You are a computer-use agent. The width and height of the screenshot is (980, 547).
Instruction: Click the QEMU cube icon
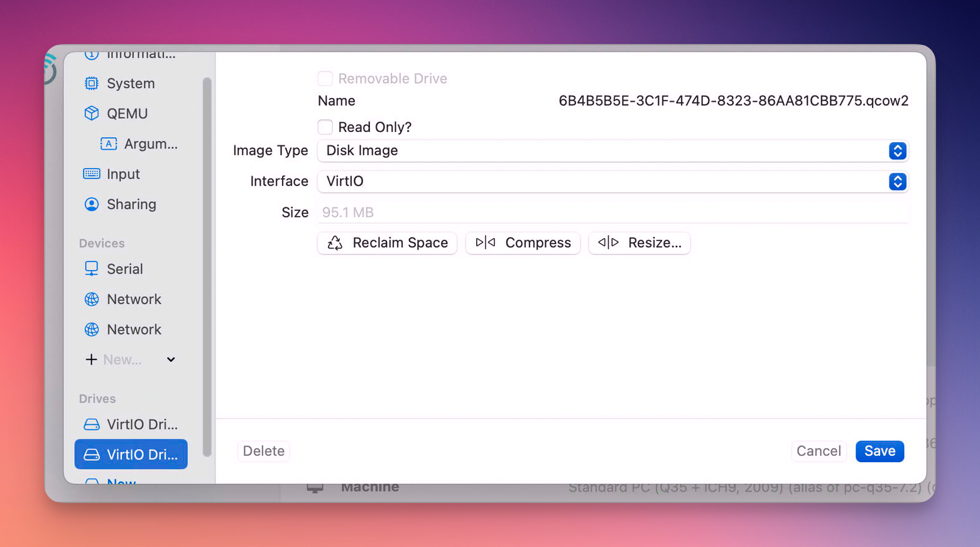coord(92,114)
